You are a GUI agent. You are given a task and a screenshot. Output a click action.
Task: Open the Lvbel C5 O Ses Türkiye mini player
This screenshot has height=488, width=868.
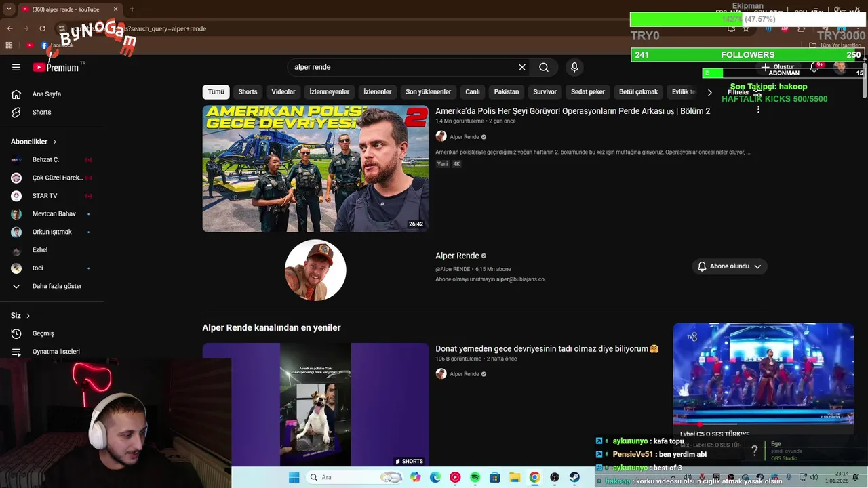coord(764,379)
